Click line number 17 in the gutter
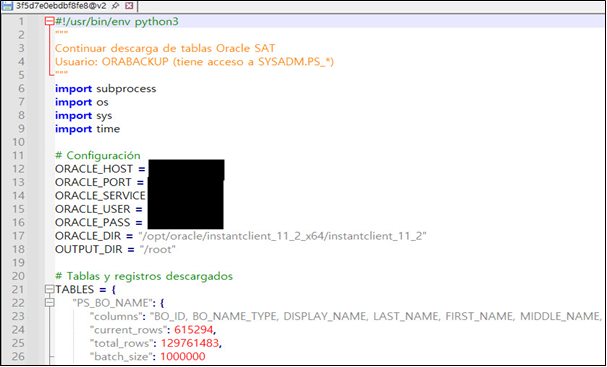Image resolution: width=607 pixels, height=367 pixels. (x=18, y=236)
